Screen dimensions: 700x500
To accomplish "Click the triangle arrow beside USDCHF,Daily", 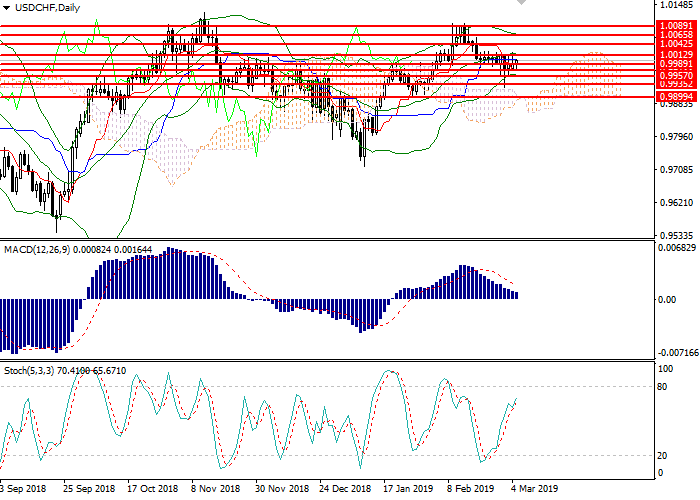I will (8, 8).
